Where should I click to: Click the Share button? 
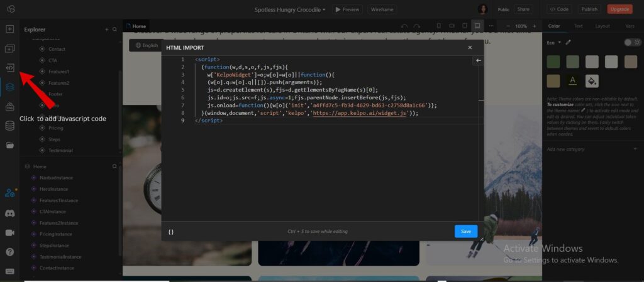(x=523, y=9)
